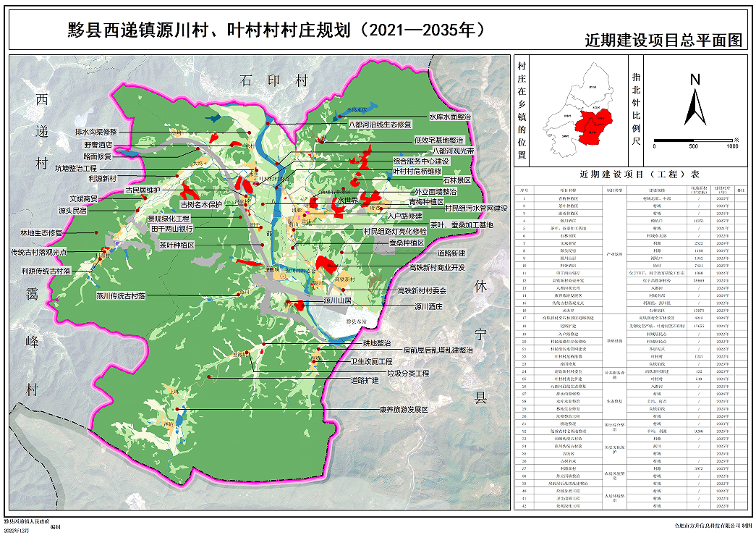Viewport: 756px width, 535px height.
Task: Select the 道路扩建 annotation
Action: pos(365,380)
